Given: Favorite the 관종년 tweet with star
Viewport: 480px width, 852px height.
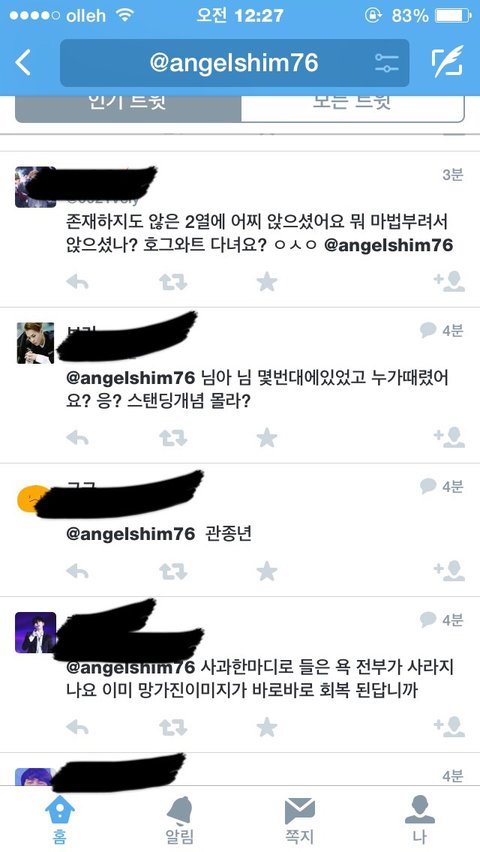Looking at the screenshot, I should point(267,571).
